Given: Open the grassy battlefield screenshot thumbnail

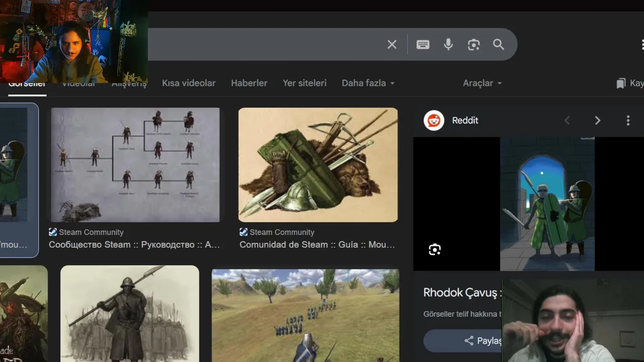Looking at the screenshot, I should coord(305,316).
